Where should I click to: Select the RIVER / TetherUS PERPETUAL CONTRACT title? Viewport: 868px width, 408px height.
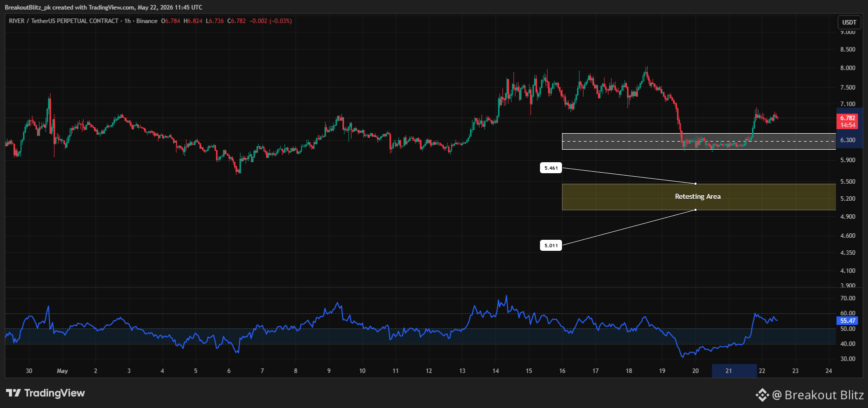point(63,21)
